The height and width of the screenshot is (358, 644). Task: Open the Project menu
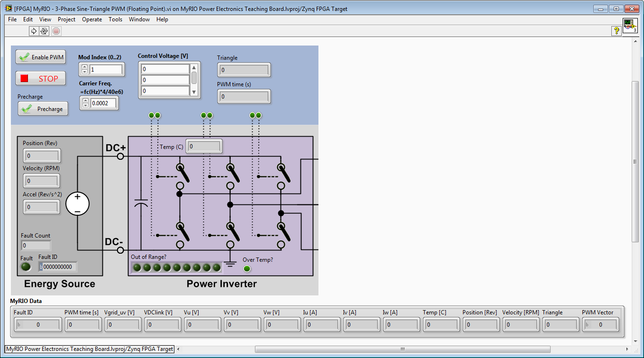click(x=66, y=19)
